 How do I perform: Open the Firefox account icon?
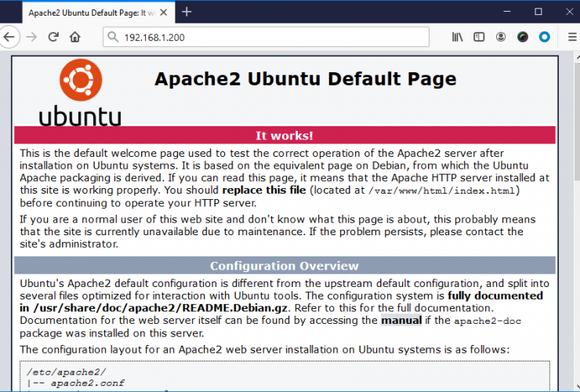click(x=502, y=37)
